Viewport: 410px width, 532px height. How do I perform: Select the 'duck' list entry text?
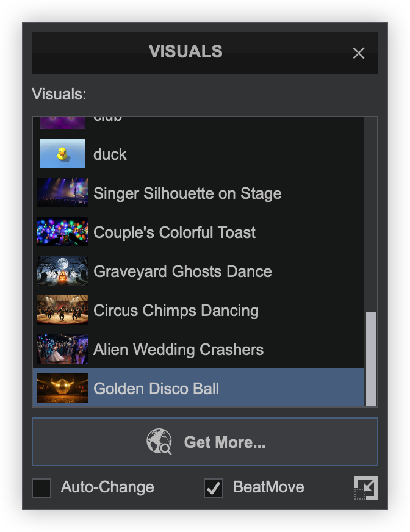110,154
